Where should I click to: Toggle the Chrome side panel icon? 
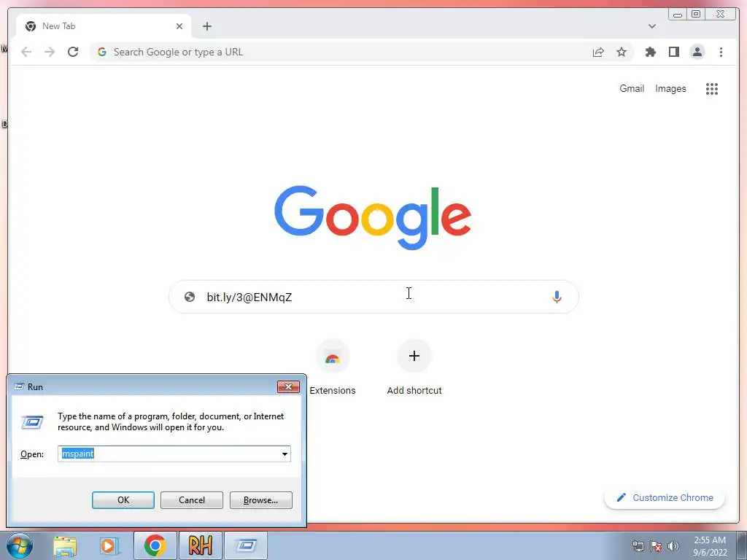673,52
